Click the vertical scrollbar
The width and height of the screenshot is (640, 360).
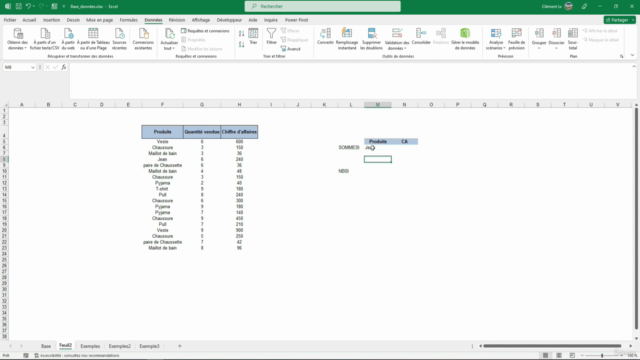[636, 218]
